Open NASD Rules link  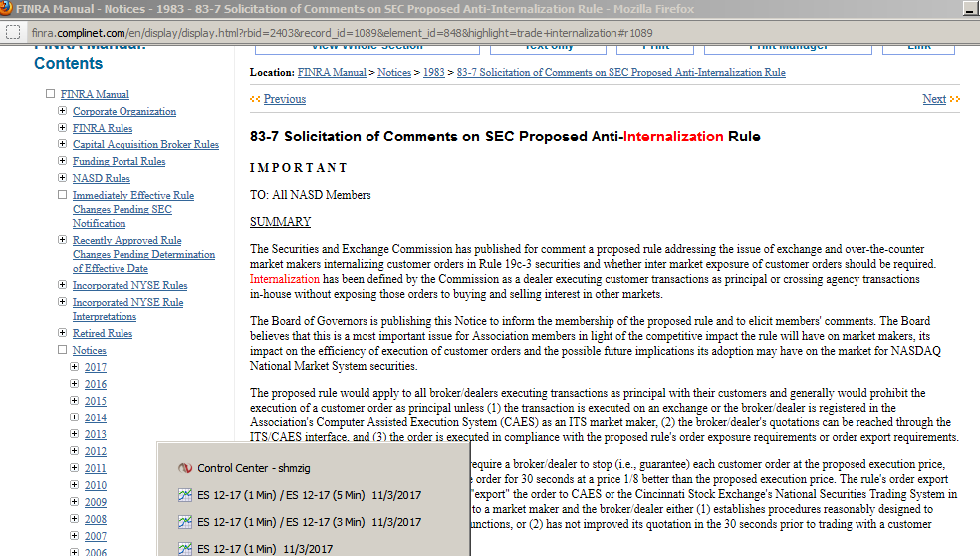[102, 178]
